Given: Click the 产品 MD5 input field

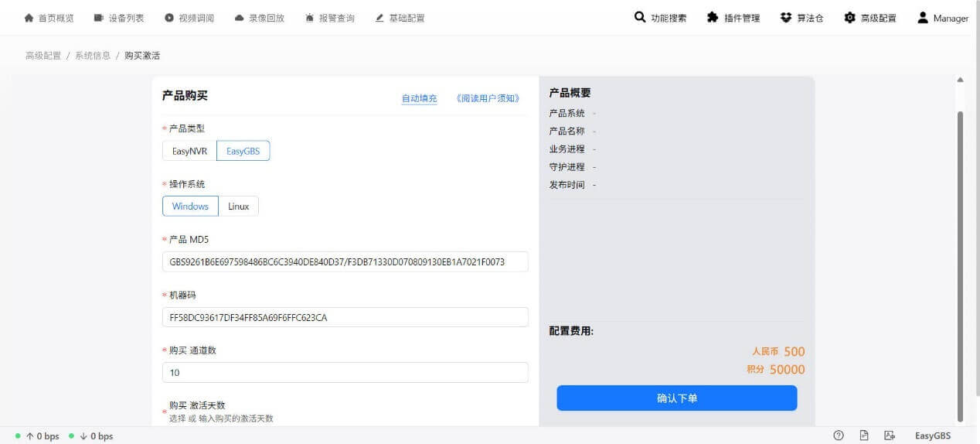Looking at the screenshot, I should tap(345, 261).
